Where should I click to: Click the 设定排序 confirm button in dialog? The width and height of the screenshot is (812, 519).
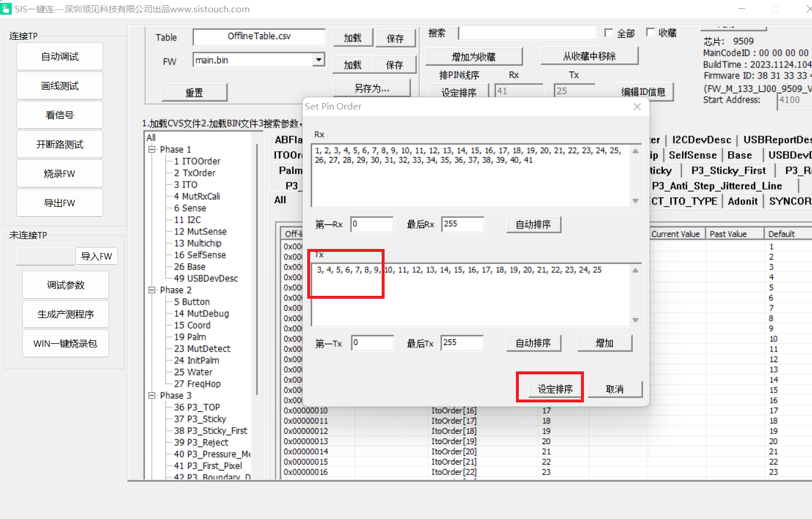point(555,389)
